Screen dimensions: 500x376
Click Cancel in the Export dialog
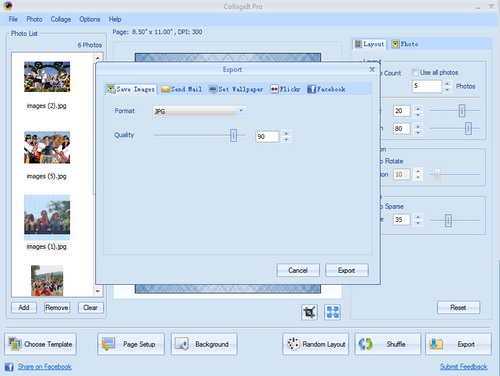(x=298, y=270)
